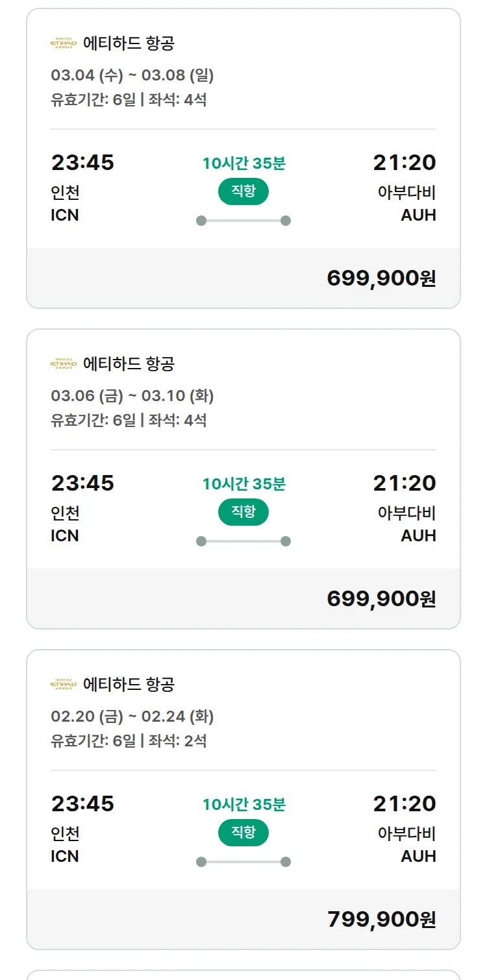Click the Etihad logo on the 02.20 flight card
Viewport: 487px width, 980px height.
pos(64,685)
